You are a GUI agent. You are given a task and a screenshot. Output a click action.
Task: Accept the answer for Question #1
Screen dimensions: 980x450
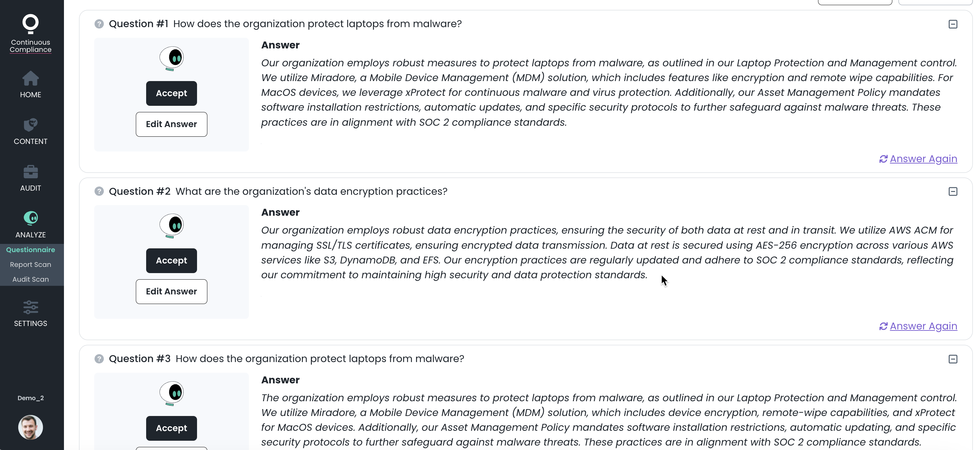[172, 93]
